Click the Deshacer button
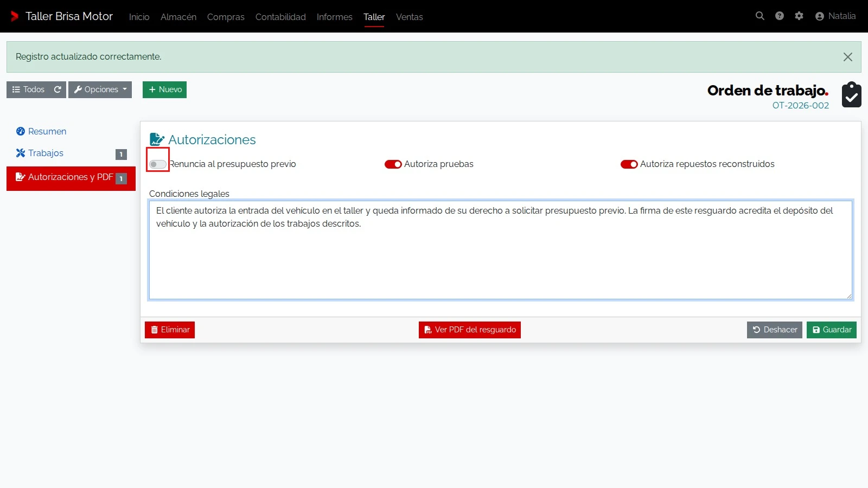This screenshot has height=488, width=868. click(x=775, y=330)
